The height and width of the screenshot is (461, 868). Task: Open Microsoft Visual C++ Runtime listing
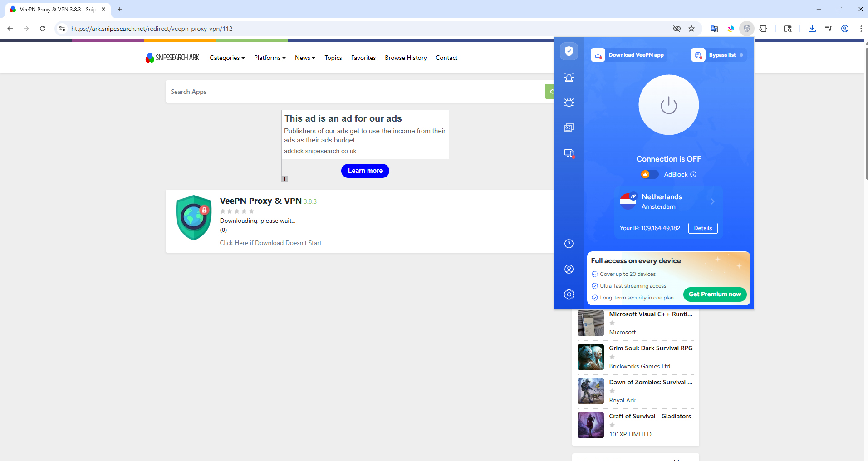tap(651, 314)
